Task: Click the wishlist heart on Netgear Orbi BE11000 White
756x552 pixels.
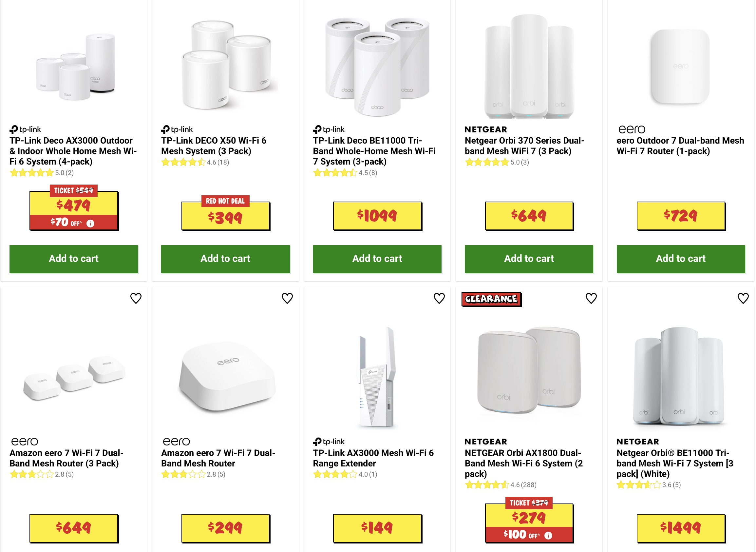Action: click(743, 298)
